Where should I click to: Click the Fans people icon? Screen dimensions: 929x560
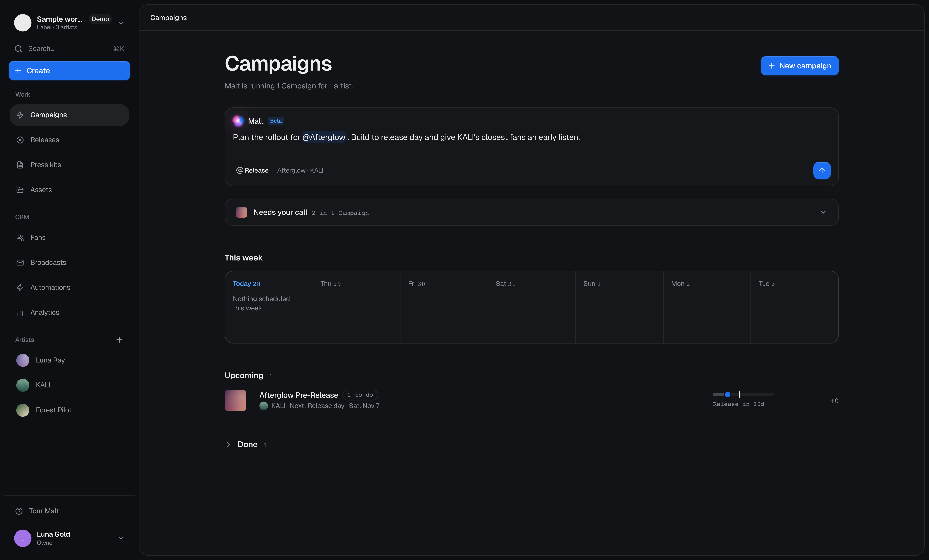tap(20, 238)
